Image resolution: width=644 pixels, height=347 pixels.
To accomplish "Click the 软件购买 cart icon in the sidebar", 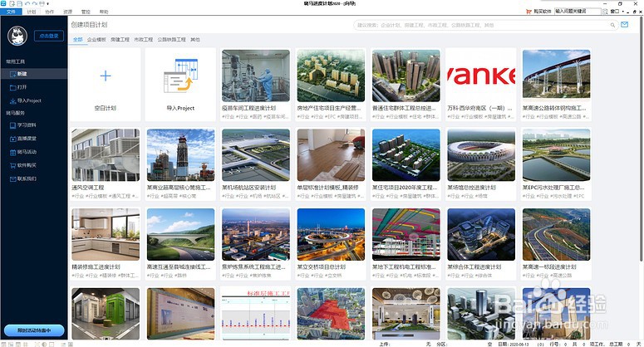I will point(12,166).
